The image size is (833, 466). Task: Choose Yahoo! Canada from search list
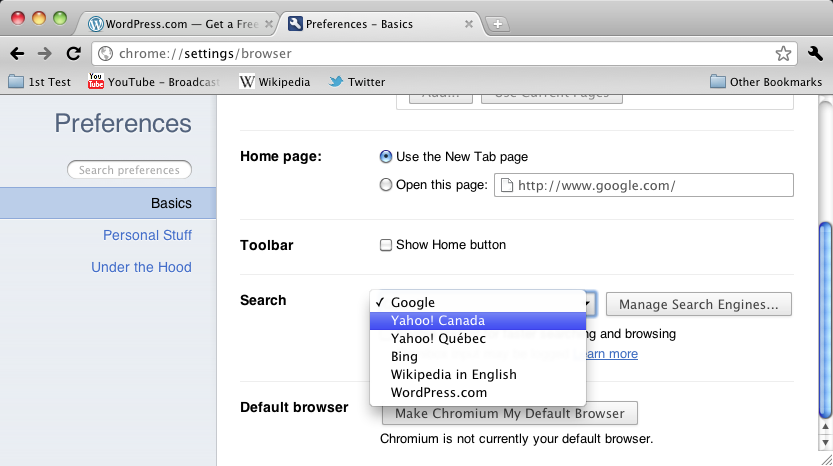tap(438, 321)
